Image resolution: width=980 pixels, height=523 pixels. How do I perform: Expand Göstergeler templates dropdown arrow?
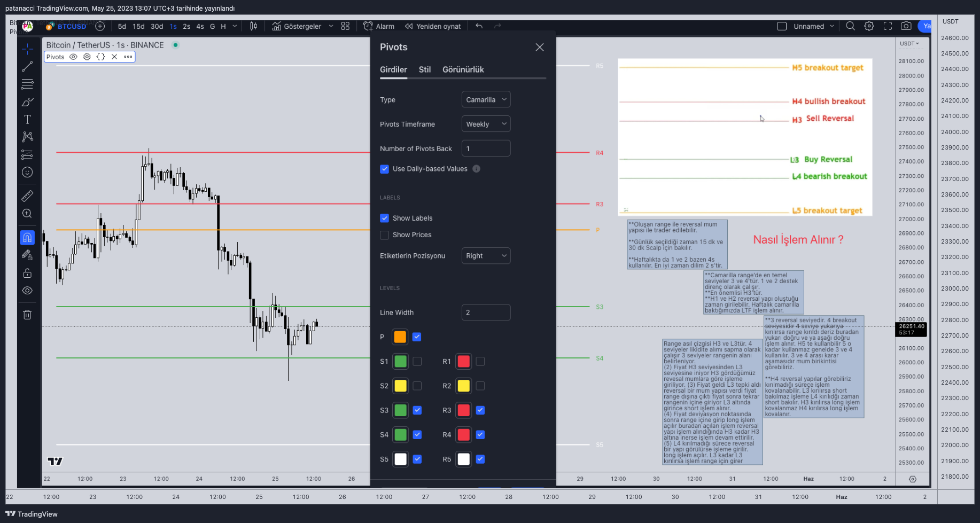click(x=331, y=26)
